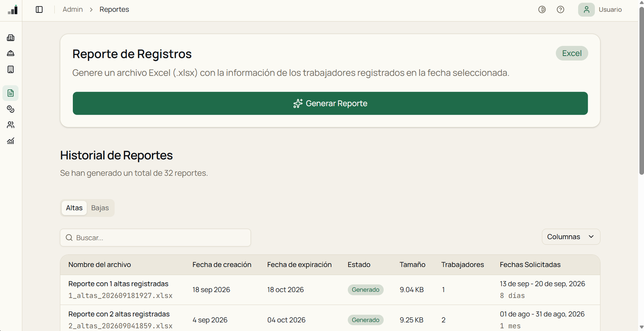
Task: Open the coins payments icon in sidebar
Action: click(x=11, y=109)
